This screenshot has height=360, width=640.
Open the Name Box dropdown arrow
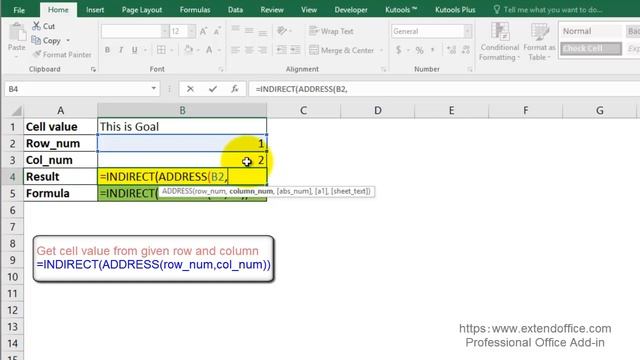(x=153, y=89)
